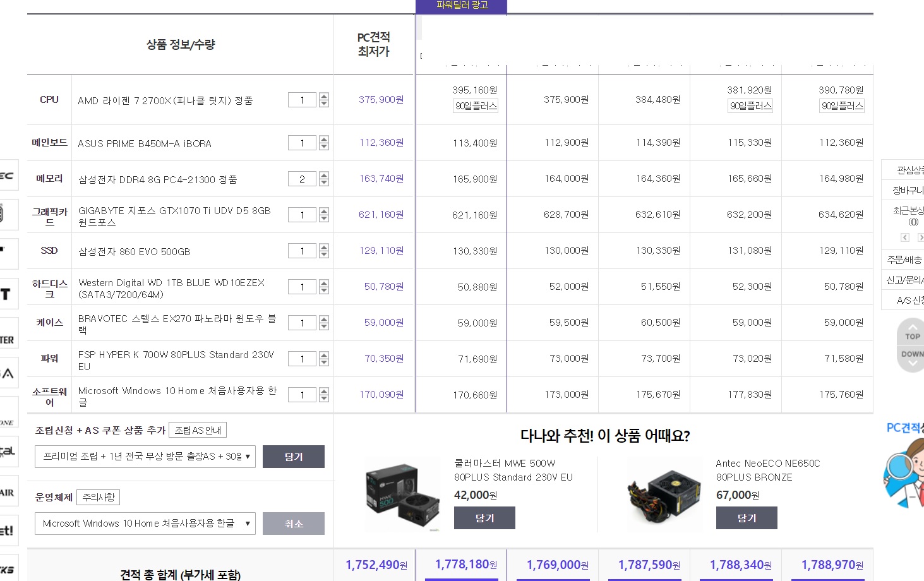Open Western Digital WD 1TB BLUE link
The height and width of the screenshot is (581, 924).
171,288
